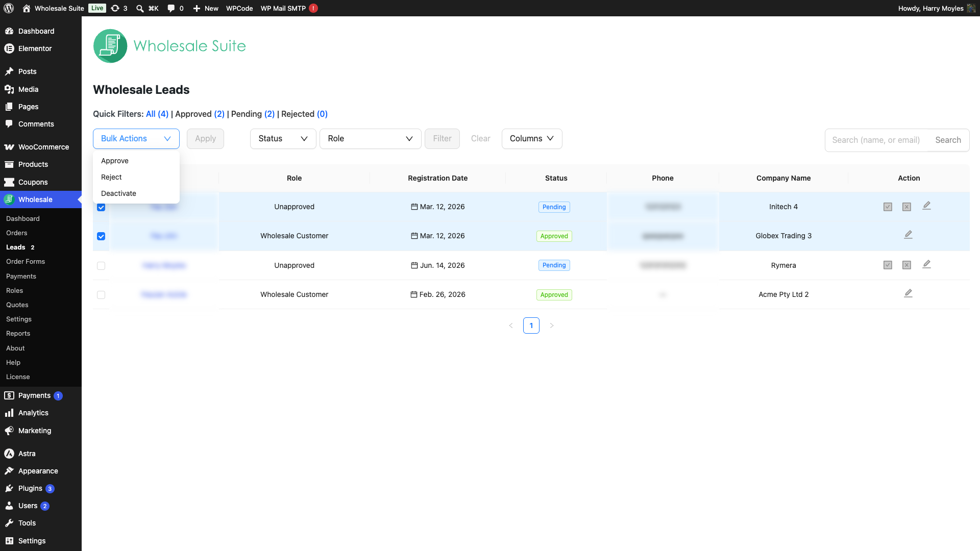Viewport: 980px width, 551px height.
Task: Open Analytics in the sidebar
Action: pyautogui.click(x=41, y=413)
